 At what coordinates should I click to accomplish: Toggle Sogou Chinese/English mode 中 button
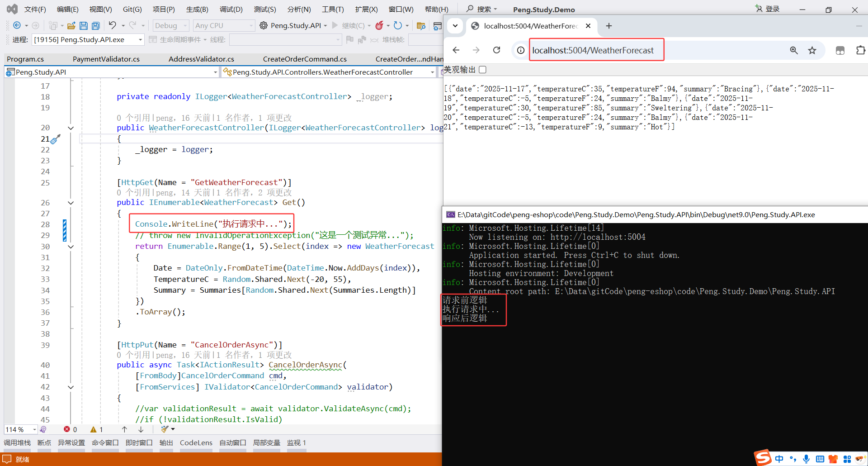[x=779, y=459]
